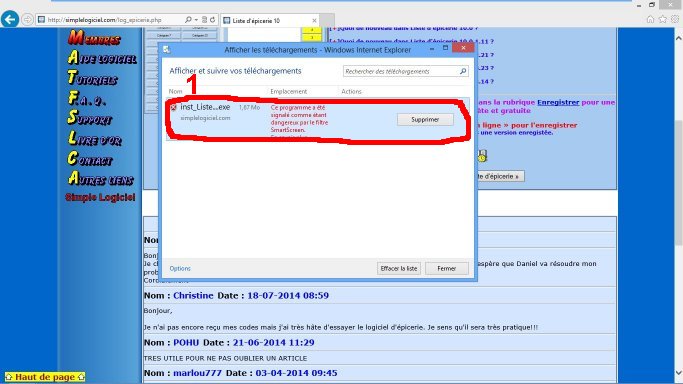Screen dimensions: 683x384
Task: Click the date 03-04-2014 09:45
Action: (x=296, y=373)
